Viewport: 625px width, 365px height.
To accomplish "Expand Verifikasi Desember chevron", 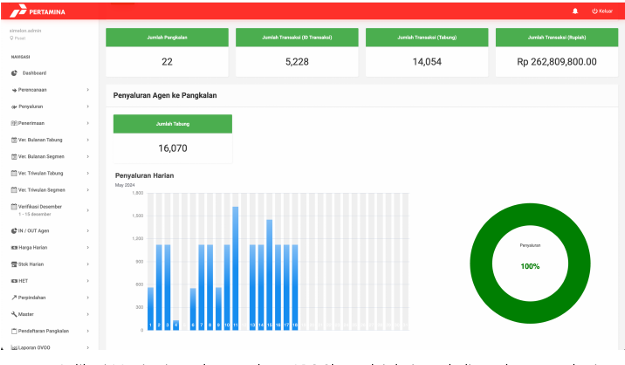I will [88, 210].
